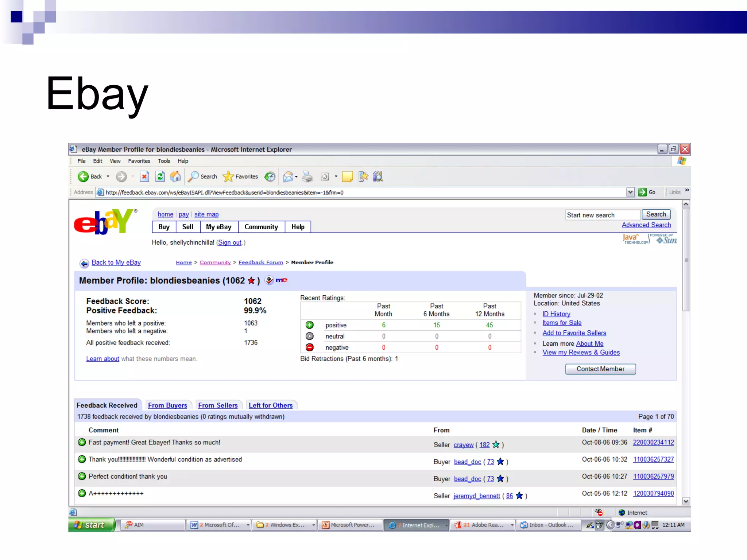
Task: Click the Java Technology Sun logo
Action: click(649, 239)
